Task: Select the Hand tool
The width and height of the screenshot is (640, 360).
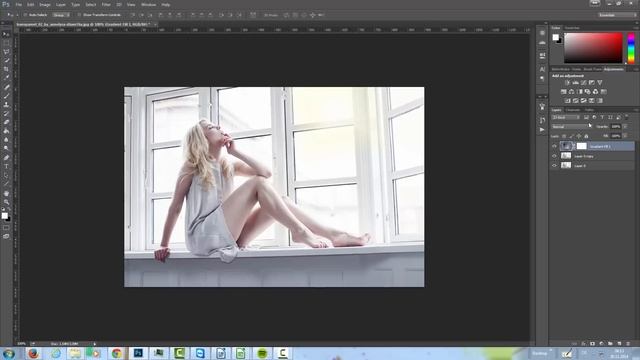Action: [x=6, y=193]
